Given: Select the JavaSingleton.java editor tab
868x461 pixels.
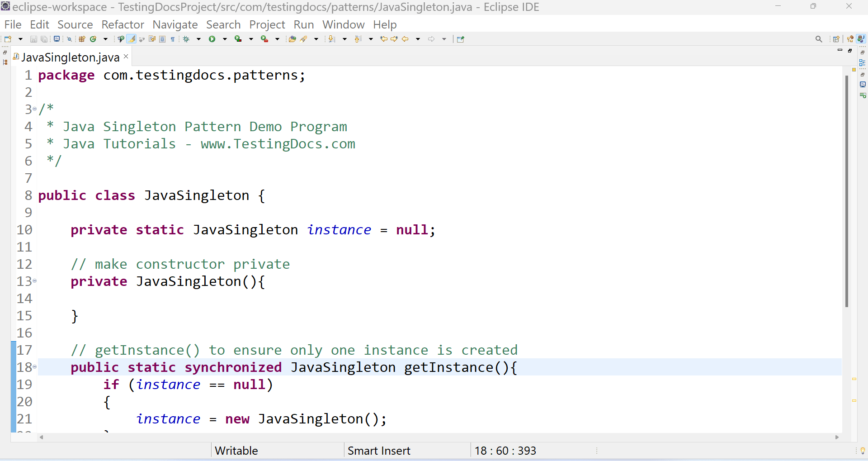Looking at the screenshot, I should 70,57.
